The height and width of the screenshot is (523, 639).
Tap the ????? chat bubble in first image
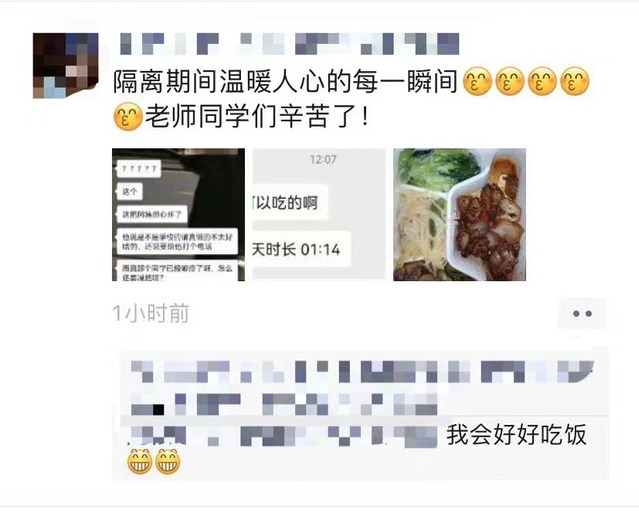[139, 168]
